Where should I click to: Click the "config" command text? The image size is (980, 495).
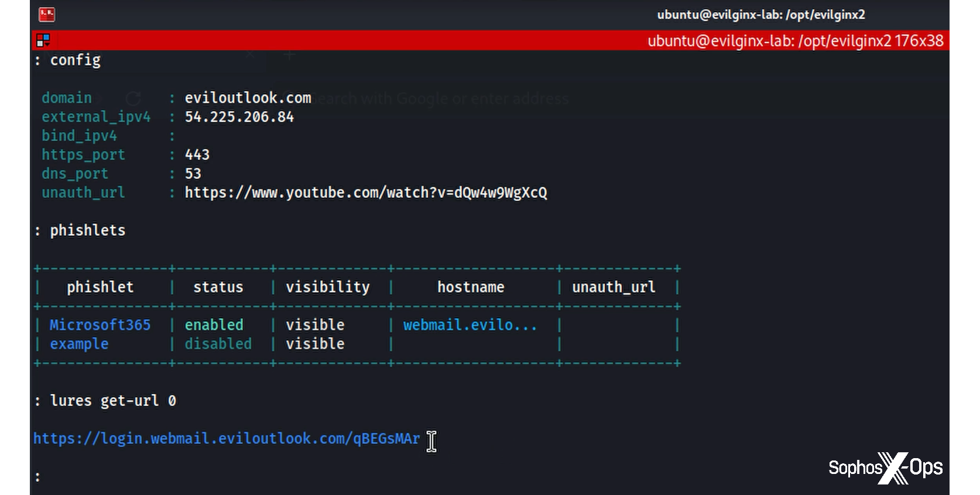(x=76, y=60)
